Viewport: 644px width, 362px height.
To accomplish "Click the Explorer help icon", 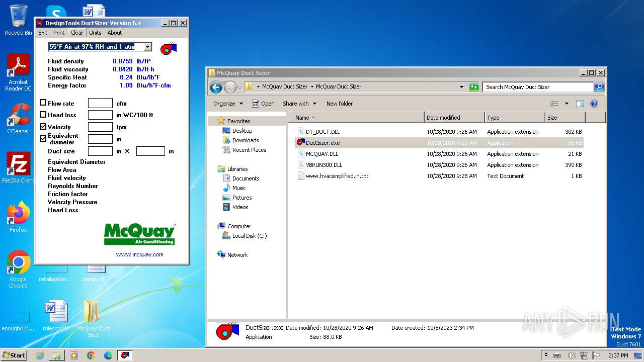I will [594, 104].
